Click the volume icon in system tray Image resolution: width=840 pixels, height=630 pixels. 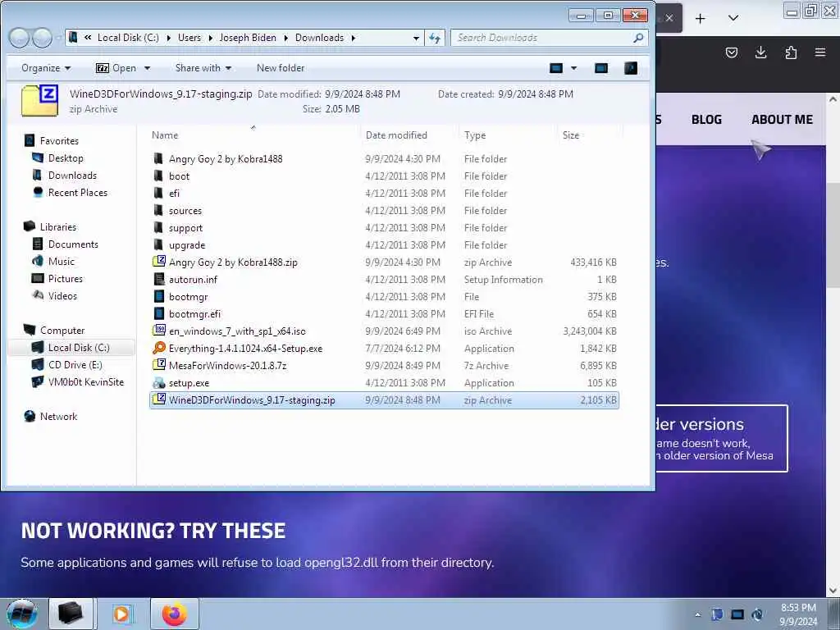[x=757, y=614]
